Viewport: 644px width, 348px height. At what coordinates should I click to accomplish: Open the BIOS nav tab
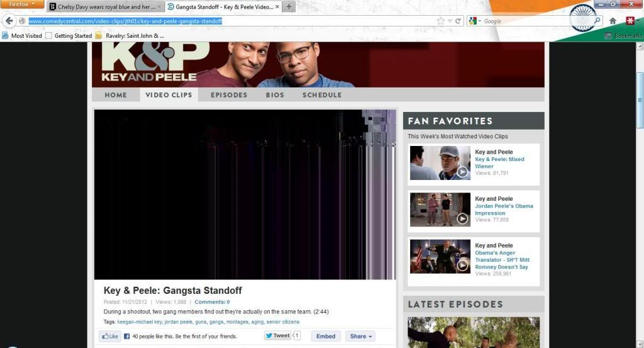[275, 95]
